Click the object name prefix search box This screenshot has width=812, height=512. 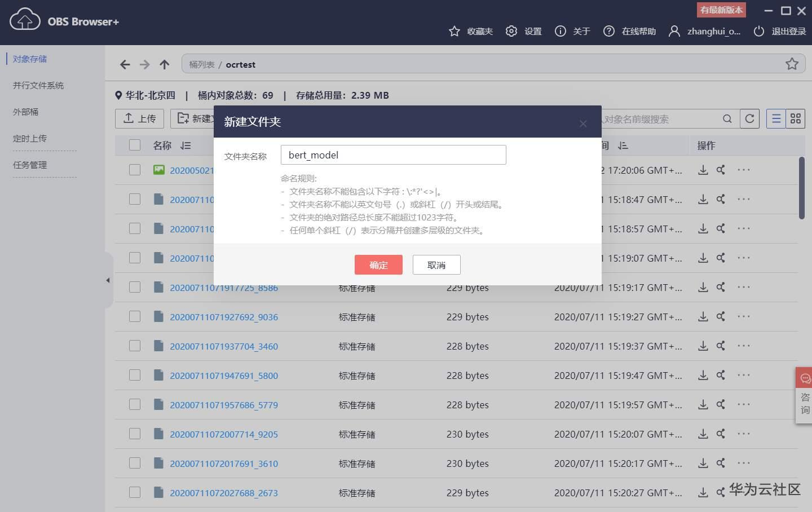click(x=660, y=119)
